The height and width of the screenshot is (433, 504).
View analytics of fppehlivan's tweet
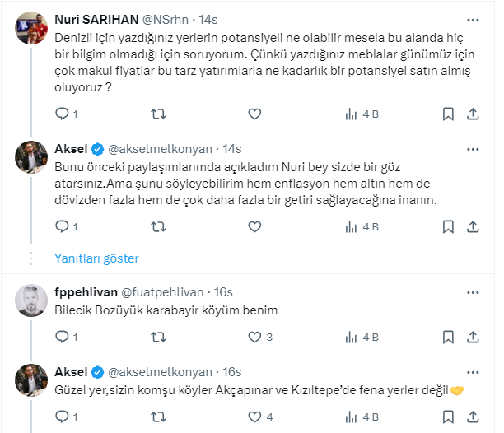[350, 337]
